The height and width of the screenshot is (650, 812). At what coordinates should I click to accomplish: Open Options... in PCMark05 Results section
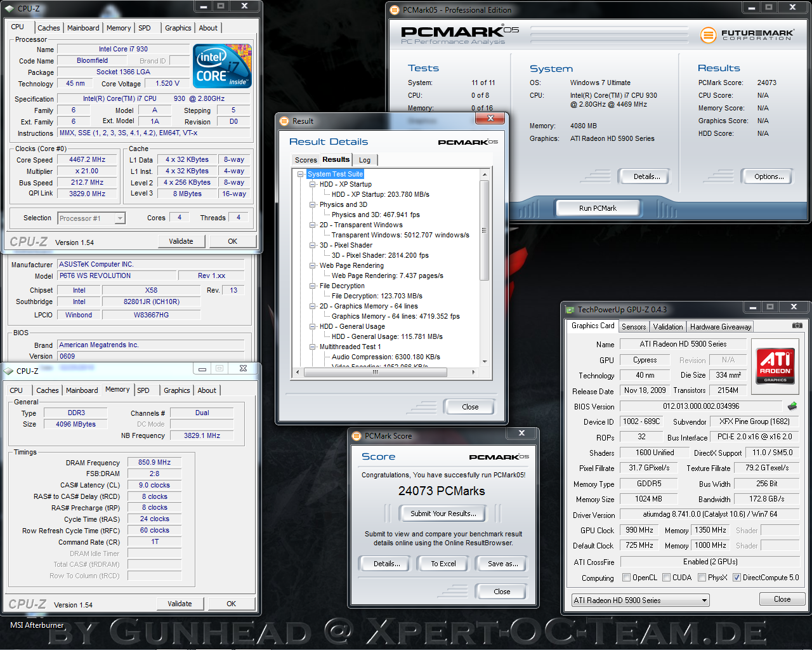pos(769,176)
